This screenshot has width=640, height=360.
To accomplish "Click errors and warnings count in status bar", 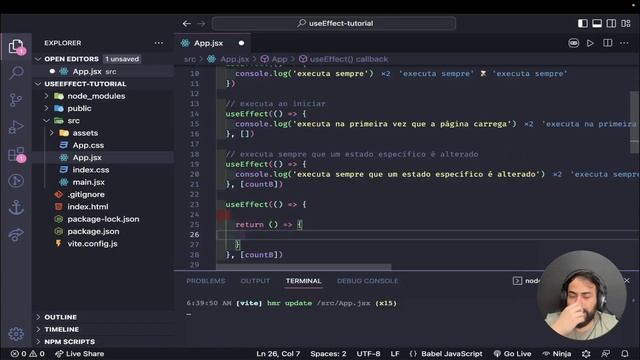I will [28, 354].
